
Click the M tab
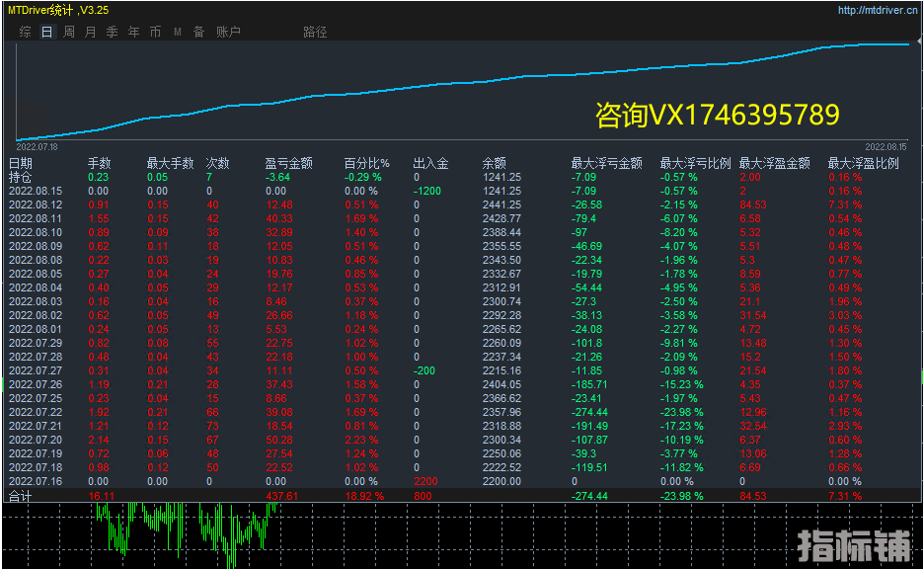178,32
